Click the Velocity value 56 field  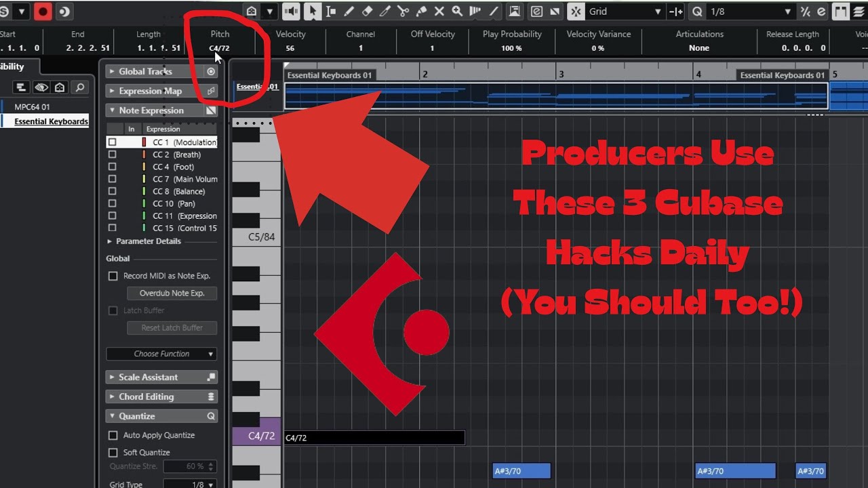[x=290, y=48]
